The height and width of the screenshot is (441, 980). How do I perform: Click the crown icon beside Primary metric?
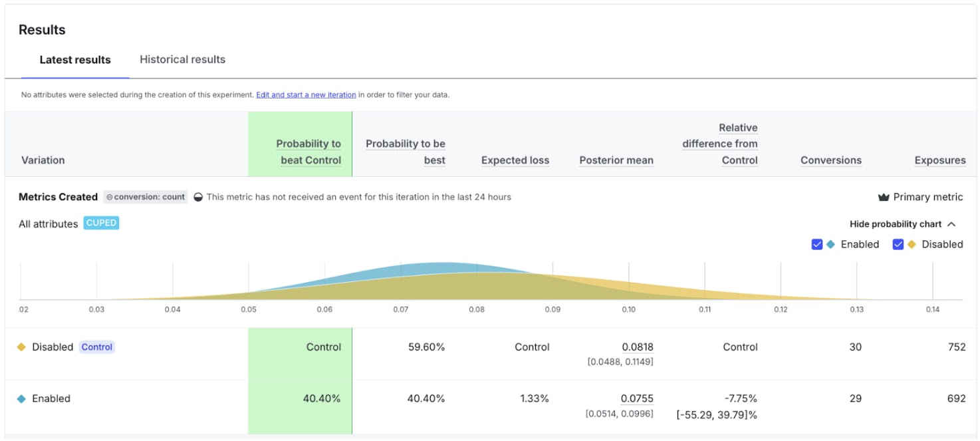884,197
